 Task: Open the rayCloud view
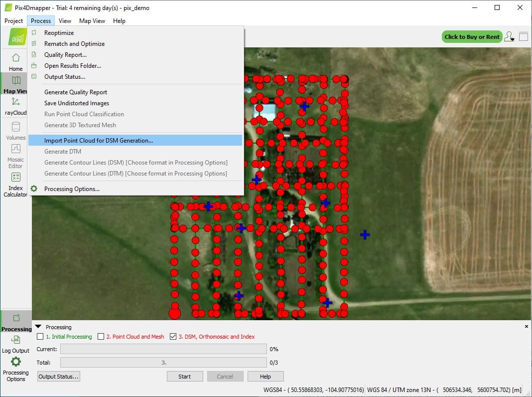pos(15,106)
